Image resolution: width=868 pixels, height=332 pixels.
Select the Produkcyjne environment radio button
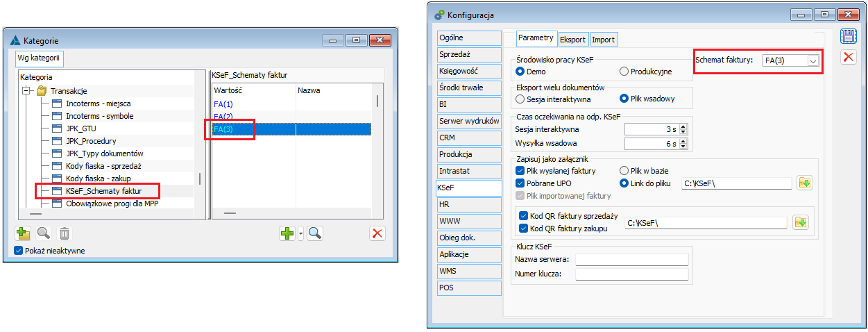tap(624, 72)
